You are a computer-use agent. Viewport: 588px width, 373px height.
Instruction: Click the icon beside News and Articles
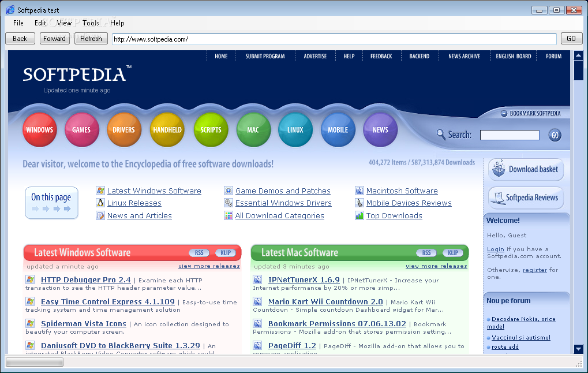100,215
